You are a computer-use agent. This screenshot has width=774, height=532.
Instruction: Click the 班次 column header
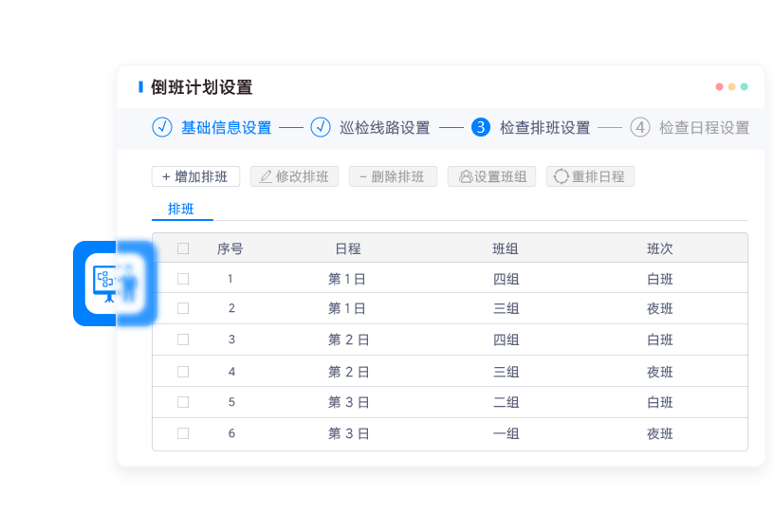(659, 248)
